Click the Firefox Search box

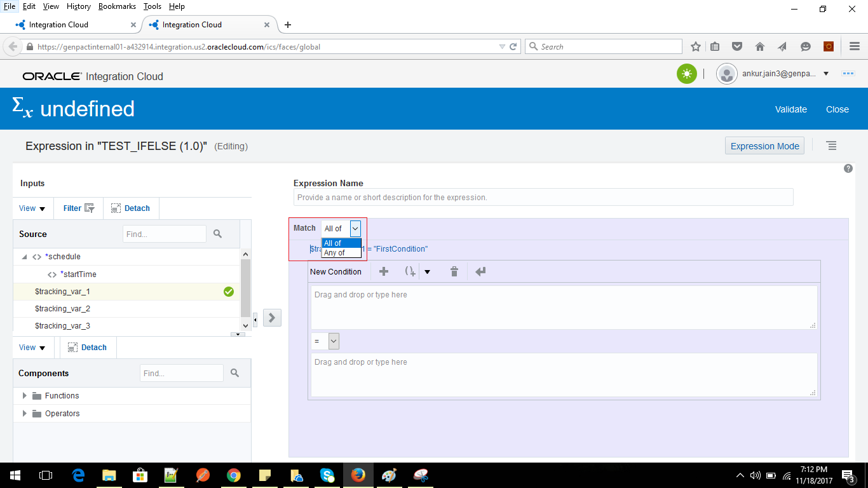pos(604,46)
